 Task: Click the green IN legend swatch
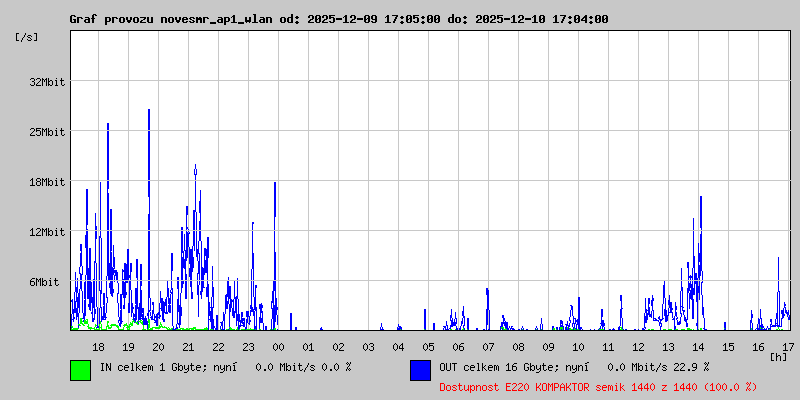click(80, 369)
